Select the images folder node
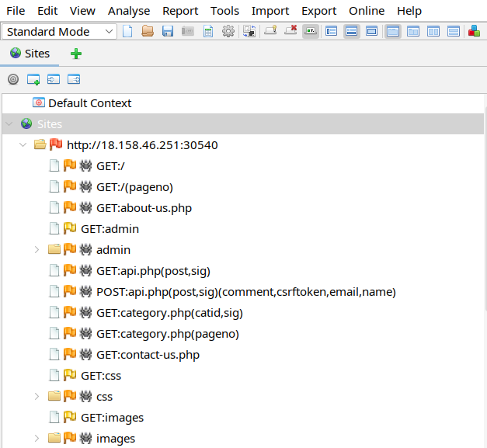 click(x=116, y=439)
